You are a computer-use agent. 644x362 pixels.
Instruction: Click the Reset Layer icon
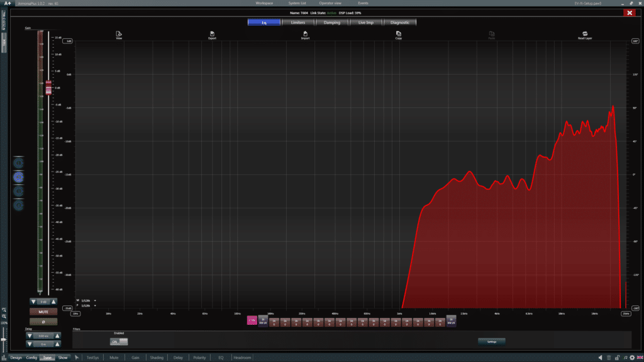[x=585, y=34]
